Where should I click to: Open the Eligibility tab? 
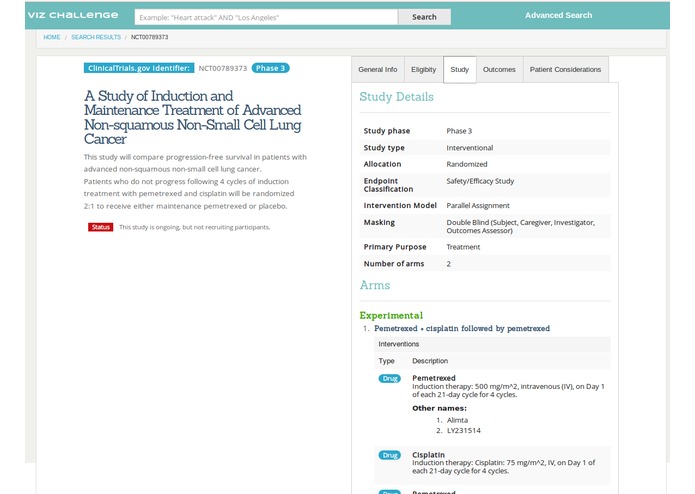click(423, 70)
